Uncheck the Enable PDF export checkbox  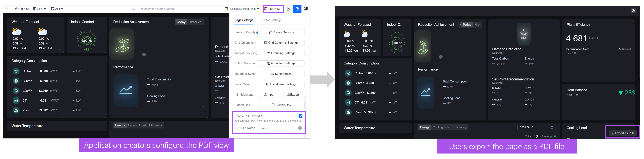coord(300,116)
